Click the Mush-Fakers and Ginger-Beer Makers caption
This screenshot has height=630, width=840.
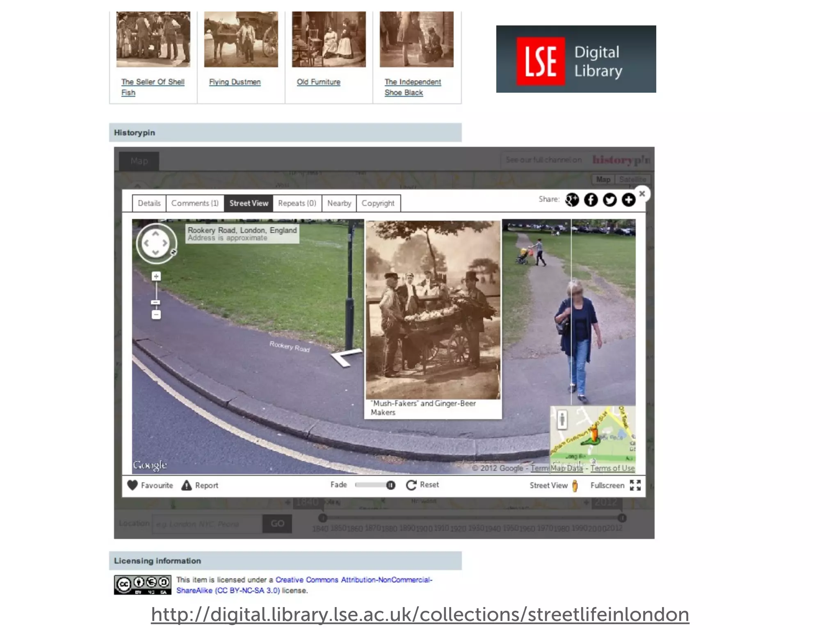pyautogui.click(x=423, y=408)
